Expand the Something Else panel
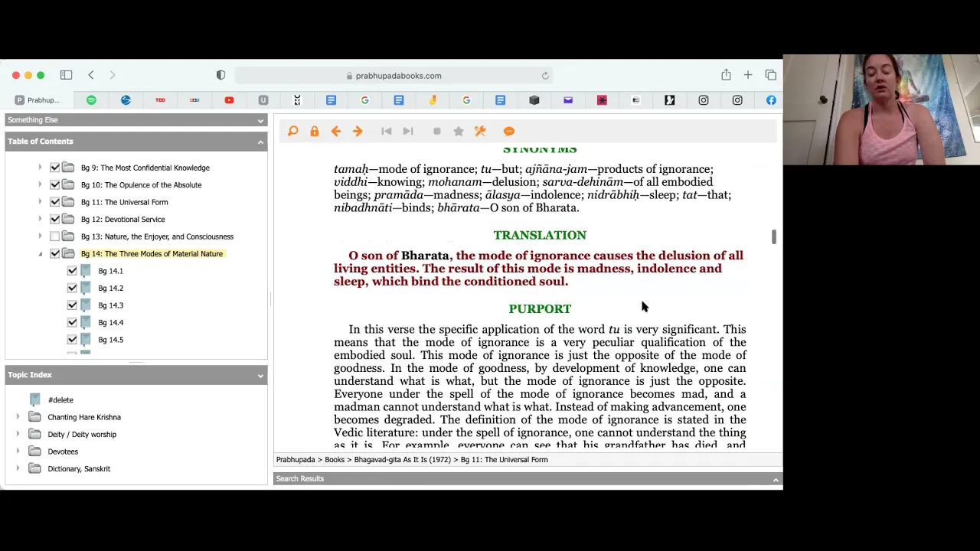Viewport: 980px width, 551px height. point(260,120)
